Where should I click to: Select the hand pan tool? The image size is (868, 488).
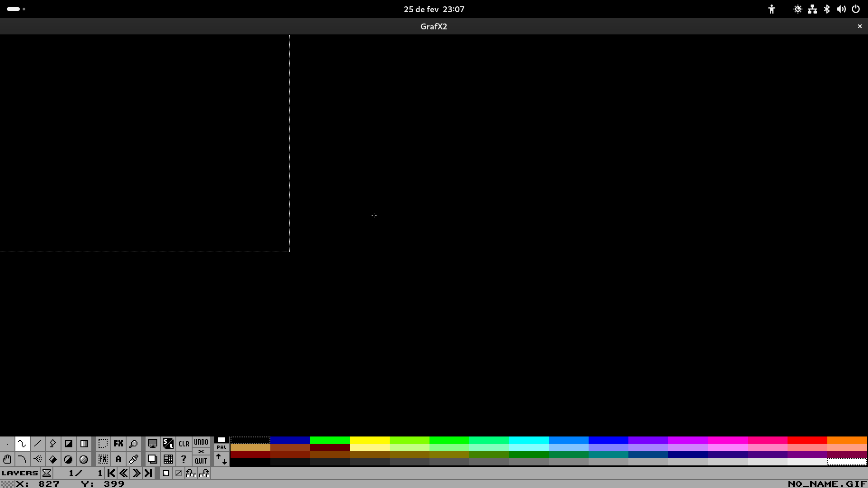coord(7,460)
